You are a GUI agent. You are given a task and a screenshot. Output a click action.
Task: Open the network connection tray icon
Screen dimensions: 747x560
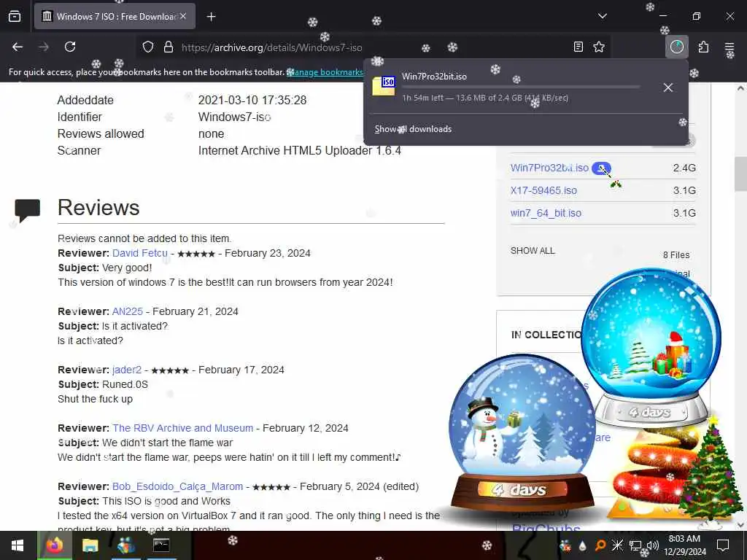(635, 545)
